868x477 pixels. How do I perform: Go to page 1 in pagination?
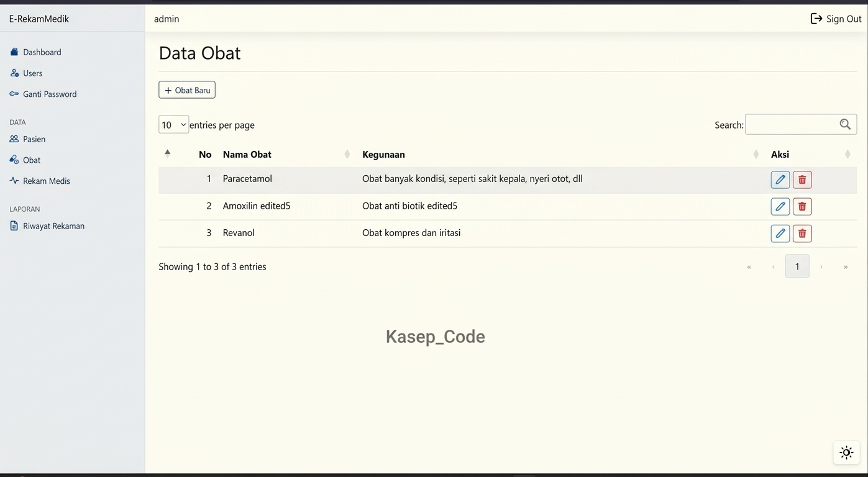click(x=797, y=266)
